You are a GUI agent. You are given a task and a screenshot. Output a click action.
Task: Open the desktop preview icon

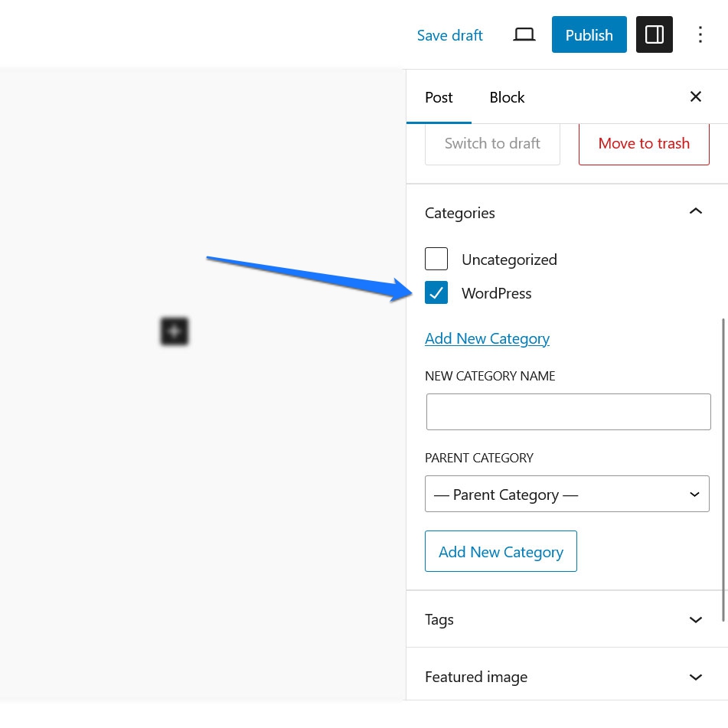click(x=524, y=34)
